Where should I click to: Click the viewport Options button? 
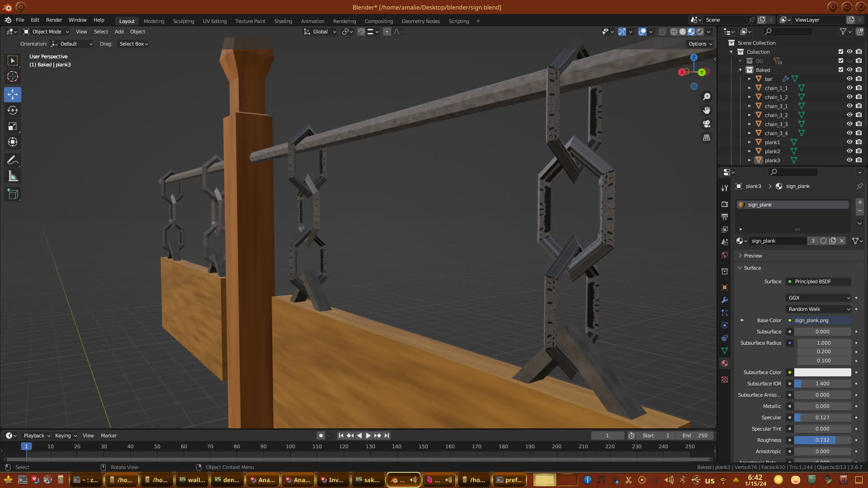[700, 44]
